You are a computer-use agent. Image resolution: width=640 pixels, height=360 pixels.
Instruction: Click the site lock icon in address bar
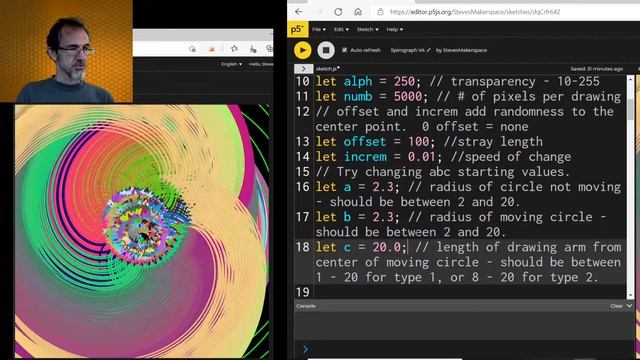click(x=380, y=12)
